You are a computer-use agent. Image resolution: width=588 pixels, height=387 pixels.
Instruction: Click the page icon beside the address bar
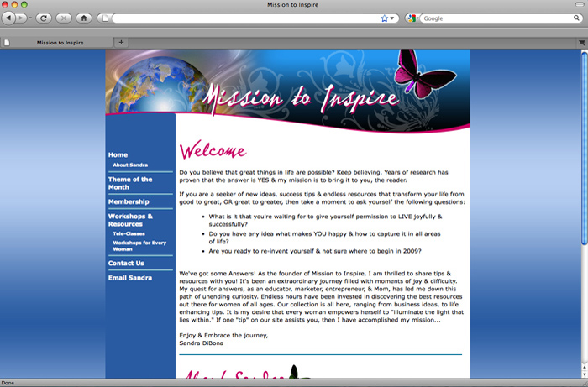(x=105, y=18)
